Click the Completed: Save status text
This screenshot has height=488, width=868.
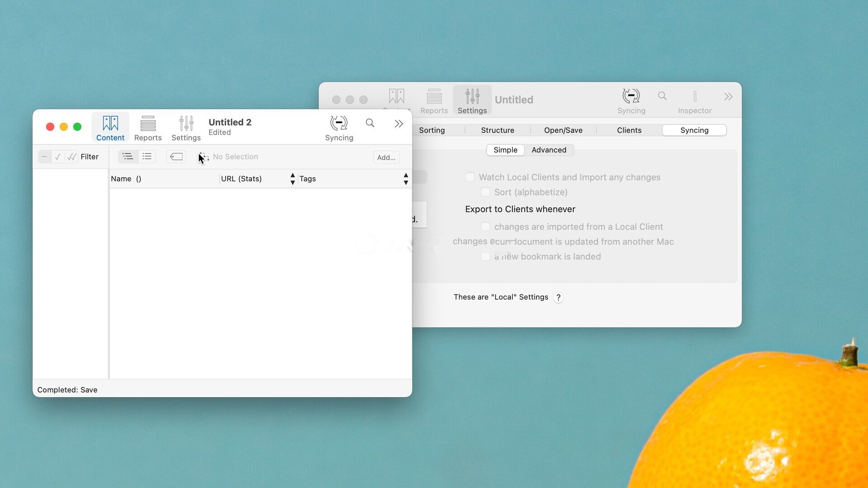[x=67, y=390]
